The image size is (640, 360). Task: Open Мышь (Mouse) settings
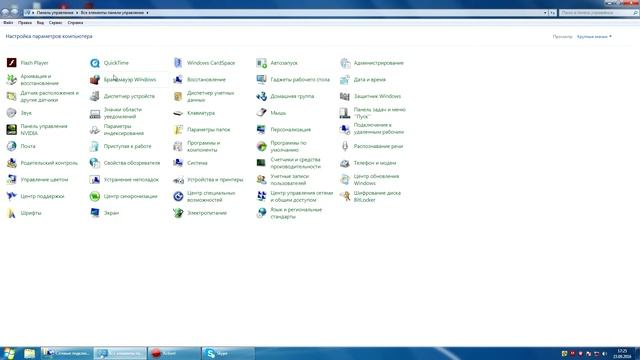coord(271,113)
